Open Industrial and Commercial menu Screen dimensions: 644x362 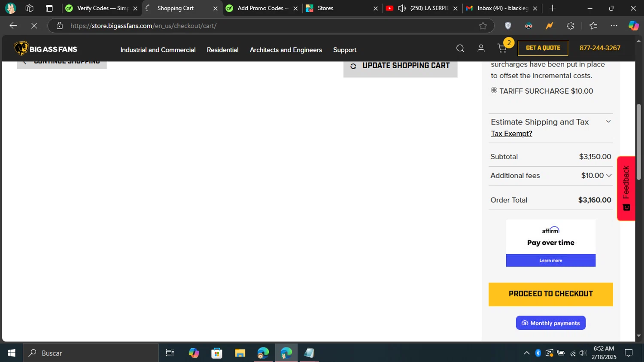coord(158,50)
